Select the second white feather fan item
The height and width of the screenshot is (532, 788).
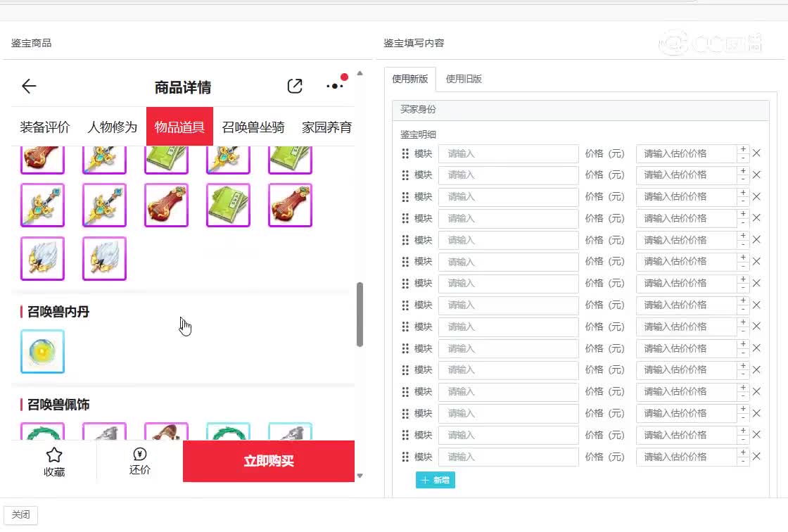105,258
